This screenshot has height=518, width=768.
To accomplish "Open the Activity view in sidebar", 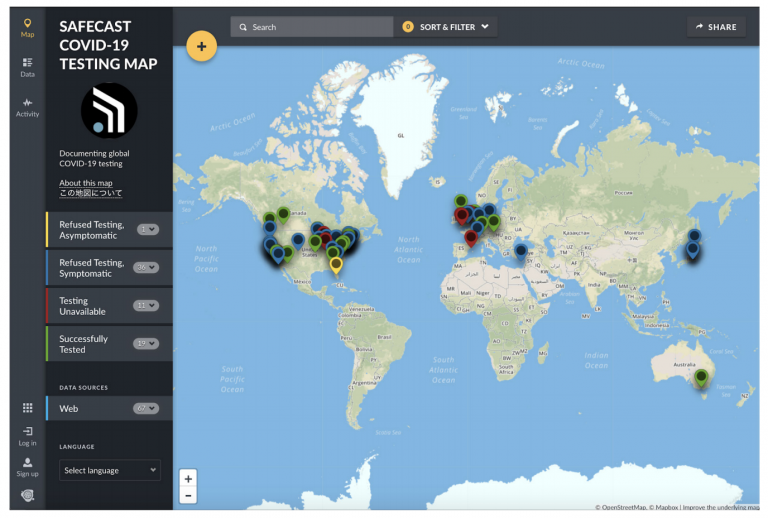I will pos(27,108).
